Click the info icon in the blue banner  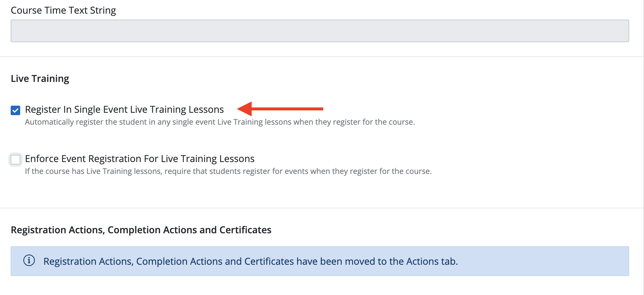coord(29,261)
